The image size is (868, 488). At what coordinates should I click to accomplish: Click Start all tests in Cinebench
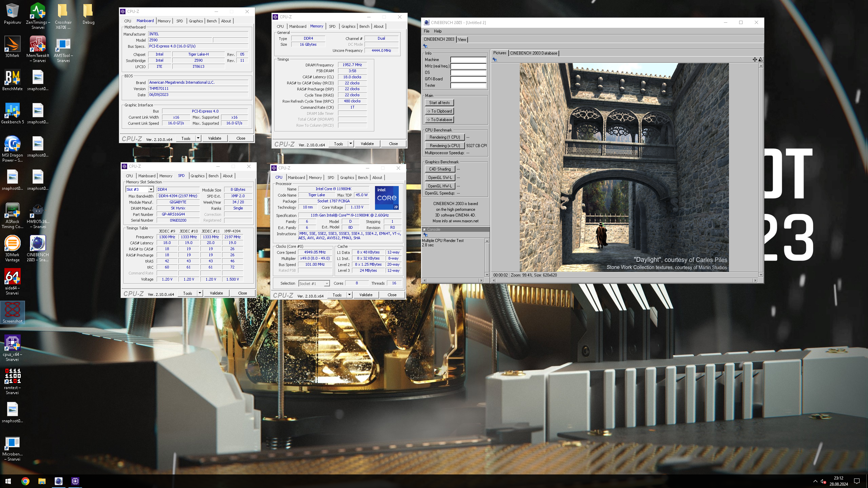click(x=439, y=103)
